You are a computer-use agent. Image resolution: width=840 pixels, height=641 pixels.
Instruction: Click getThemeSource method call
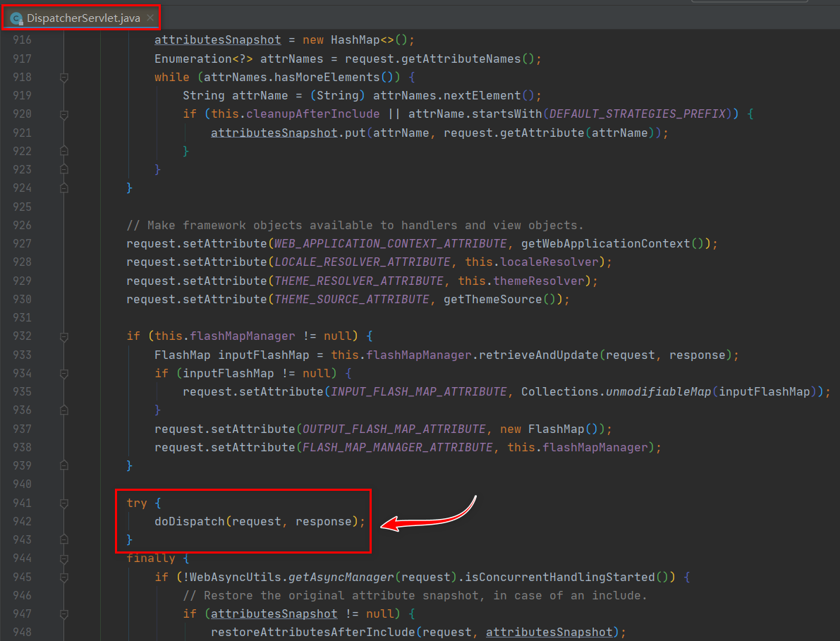pos(492,300)
